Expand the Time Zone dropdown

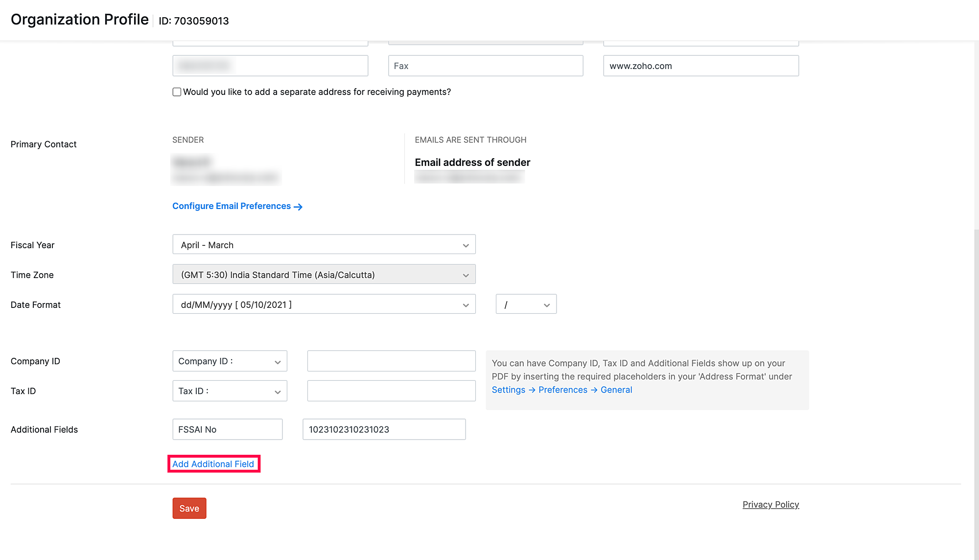click(324, 275)
